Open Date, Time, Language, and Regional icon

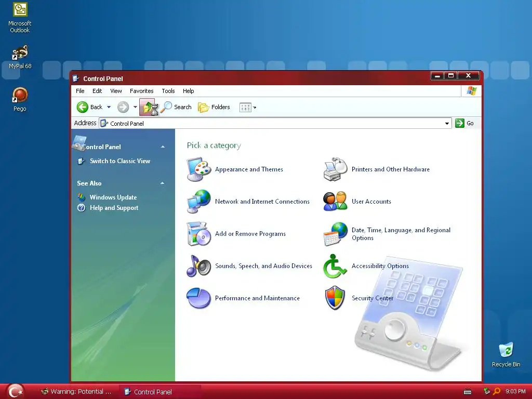(x=335, y=234)
